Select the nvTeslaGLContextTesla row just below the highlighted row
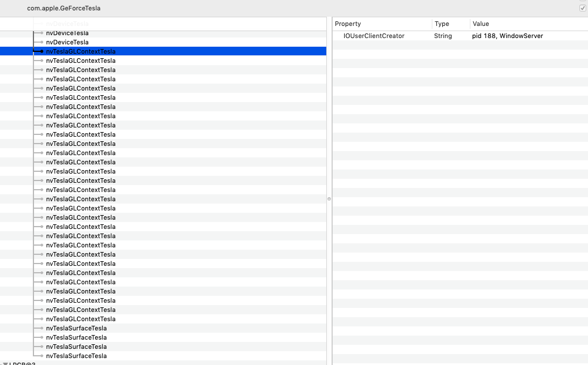The image size is (588, 365). (163, 61)
